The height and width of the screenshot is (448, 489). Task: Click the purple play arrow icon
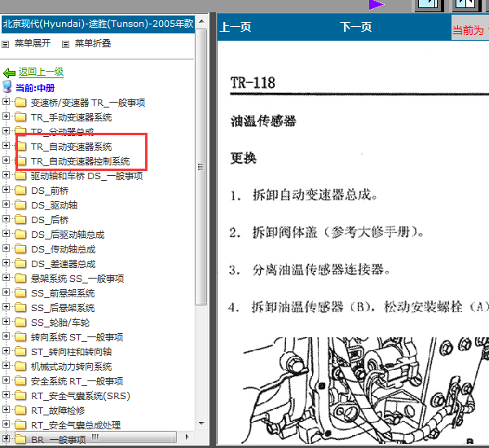coord(376,5)
